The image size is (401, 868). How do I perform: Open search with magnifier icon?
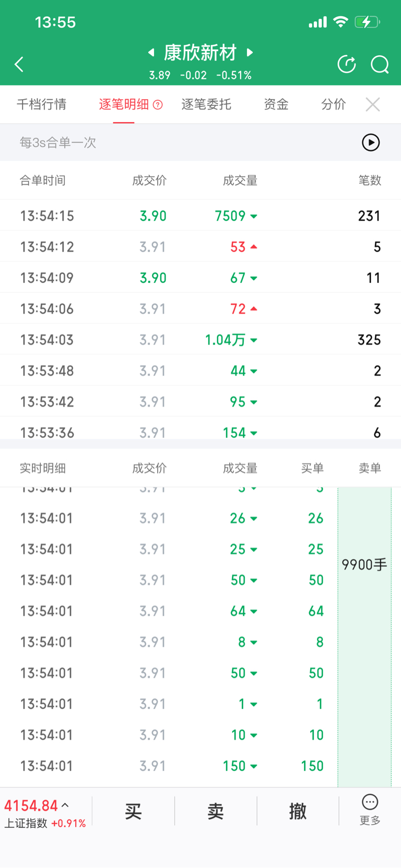[380, 64]
